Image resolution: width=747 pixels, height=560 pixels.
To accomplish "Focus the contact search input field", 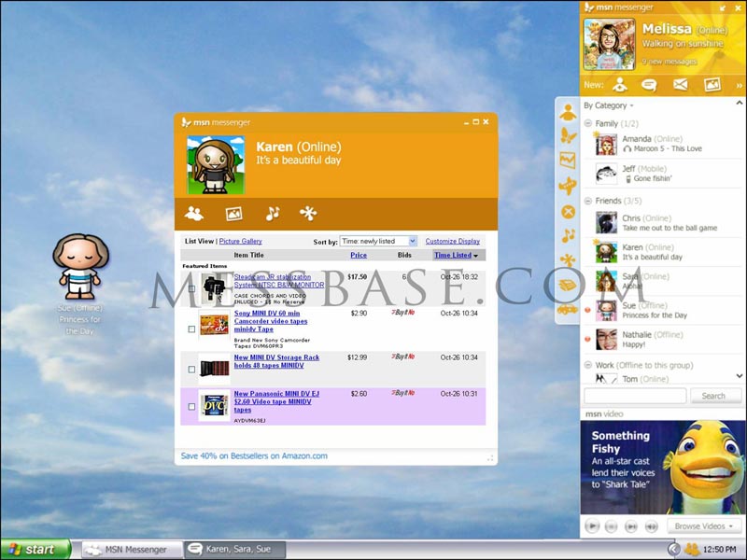I will (635, 395).
